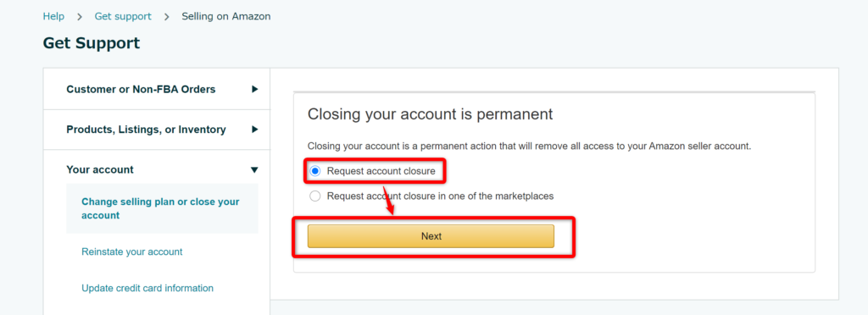
Task: Open Update credit card information
Action: (x=147, y=288)
